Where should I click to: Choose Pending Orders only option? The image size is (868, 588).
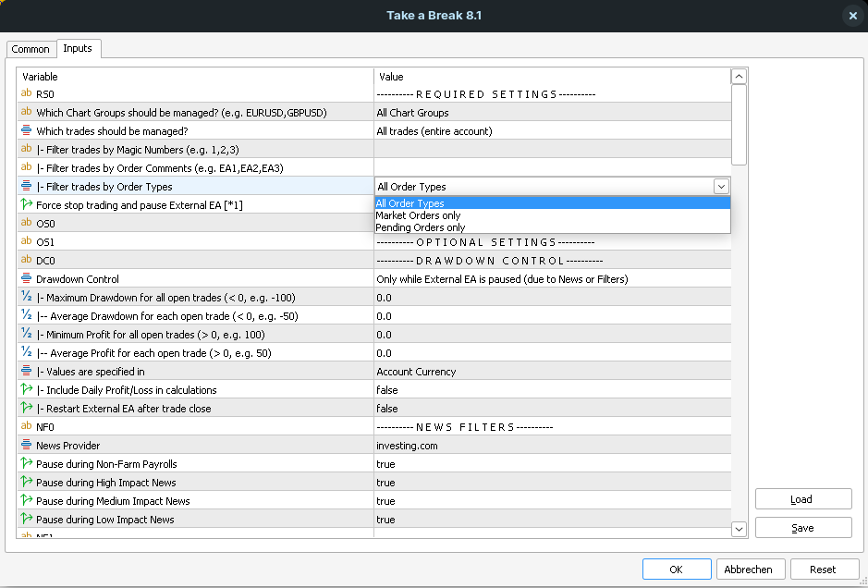tap(421, 227)
